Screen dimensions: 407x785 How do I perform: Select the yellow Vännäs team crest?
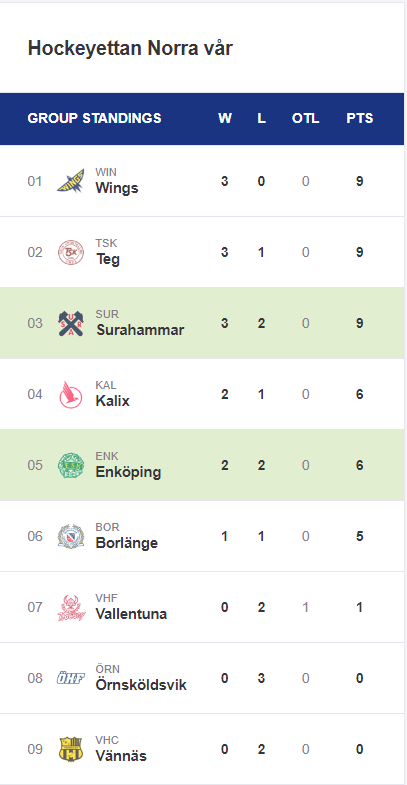(x=71, y=749)
